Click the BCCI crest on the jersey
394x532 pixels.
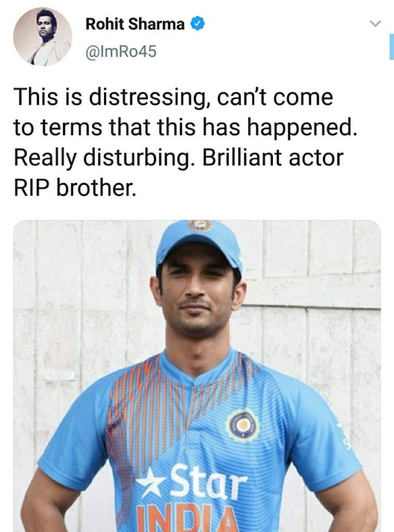tap(243, 425)
